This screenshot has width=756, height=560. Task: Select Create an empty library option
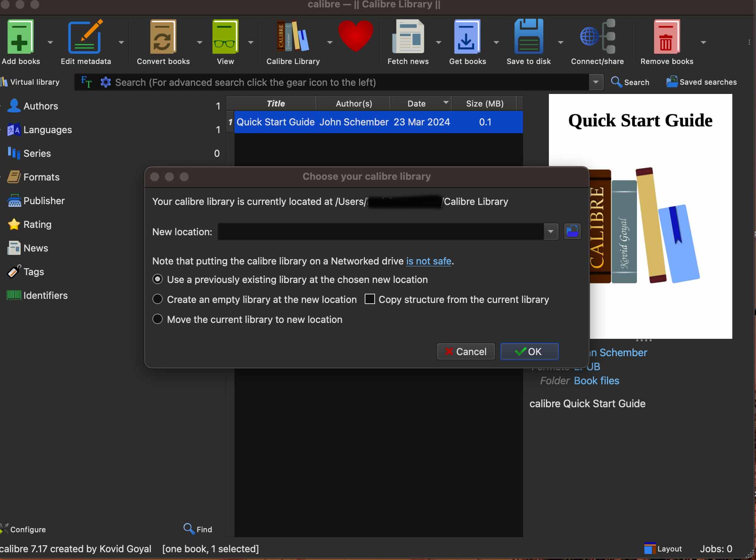point(158,299)
